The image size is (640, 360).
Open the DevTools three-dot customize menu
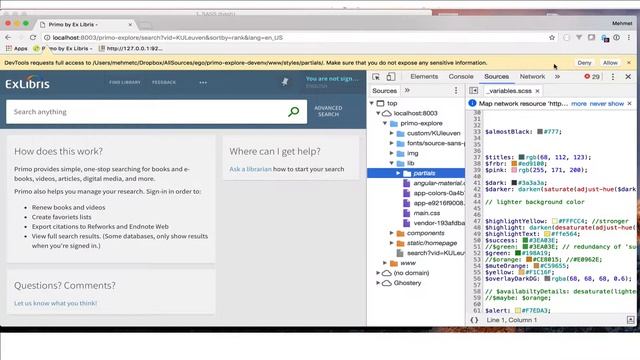tap(613, 77)
